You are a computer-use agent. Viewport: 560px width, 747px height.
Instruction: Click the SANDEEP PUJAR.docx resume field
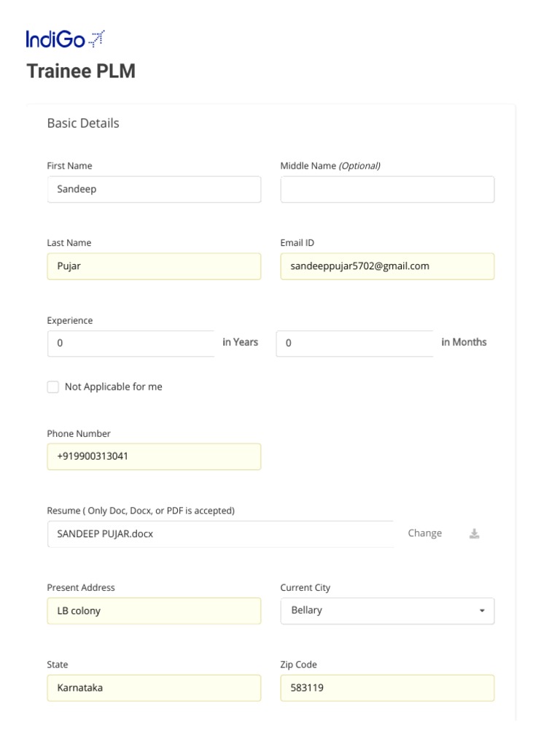point(219,534)
